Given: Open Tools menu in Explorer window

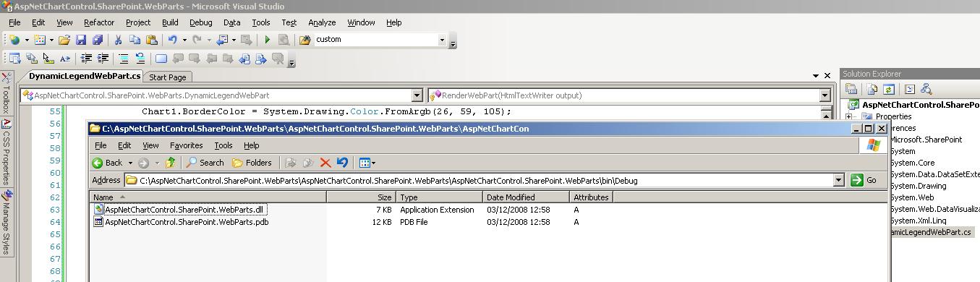Looking at the screenshot, I should pyautogui.click(x=223, y=145).
